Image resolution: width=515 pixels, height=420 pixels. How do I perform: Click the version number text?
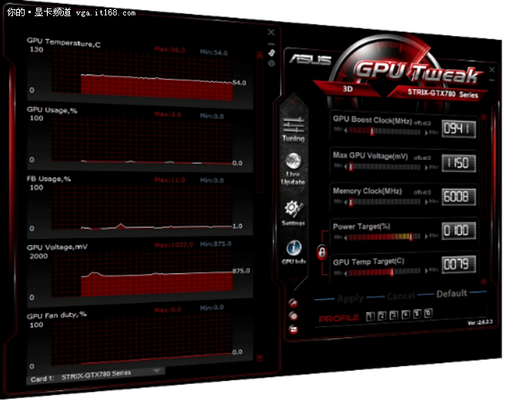pos(480,322)
